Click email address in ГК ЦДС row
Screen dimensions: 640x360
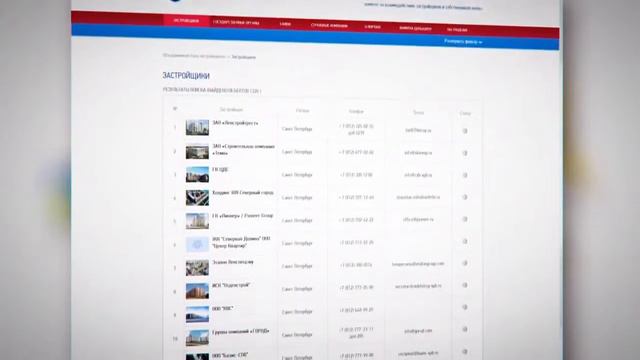point(418,175)
